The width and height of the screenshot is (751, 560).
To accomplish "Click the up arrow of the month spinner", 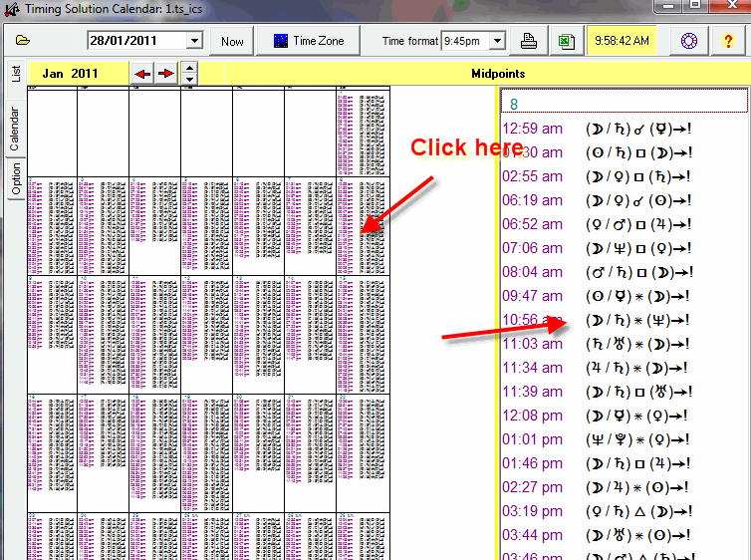I will pyautogui.click(x=190, y=68).
